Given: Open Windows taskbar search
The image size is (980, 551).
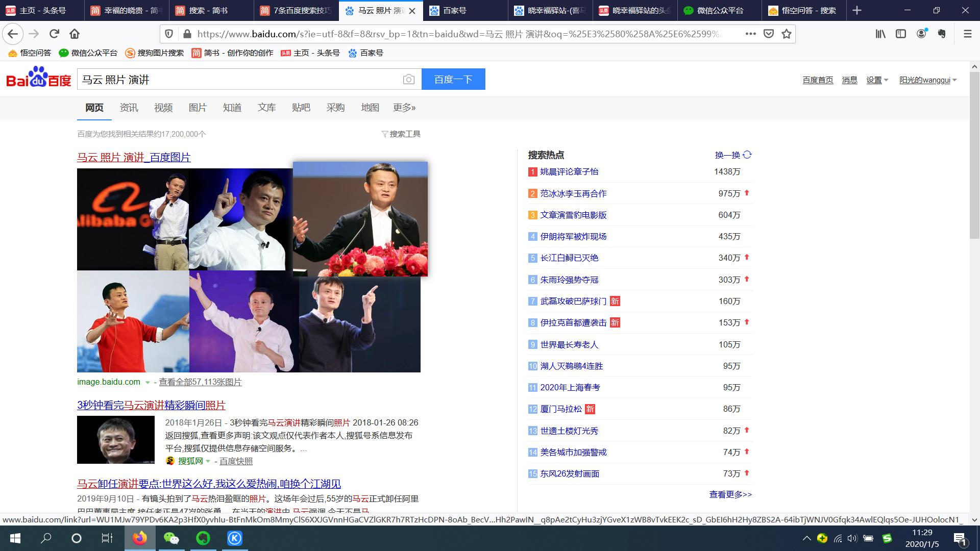Looking at the screenshot, I should pos(46,538).
